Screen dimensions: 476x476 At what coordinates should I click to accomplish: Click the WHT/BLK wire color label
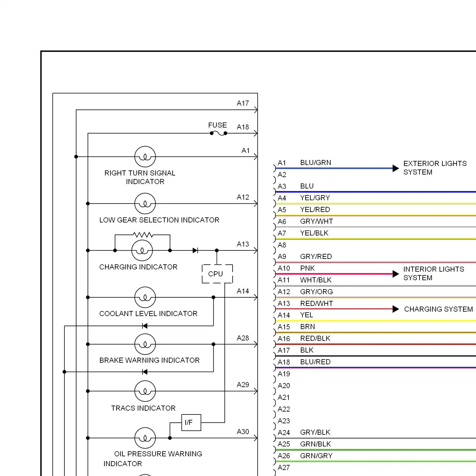point(316,280)
